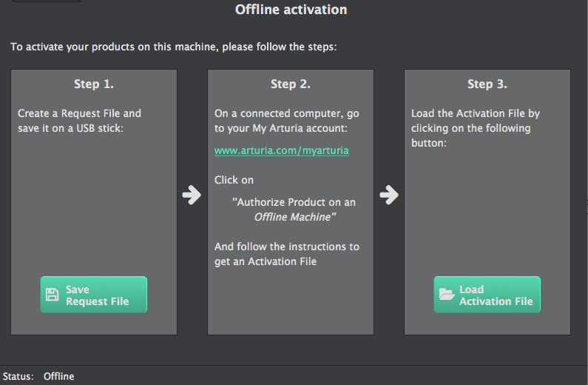Open the www.arturia.com/myarturia link

pyautogui.click(x=282, y=150)
